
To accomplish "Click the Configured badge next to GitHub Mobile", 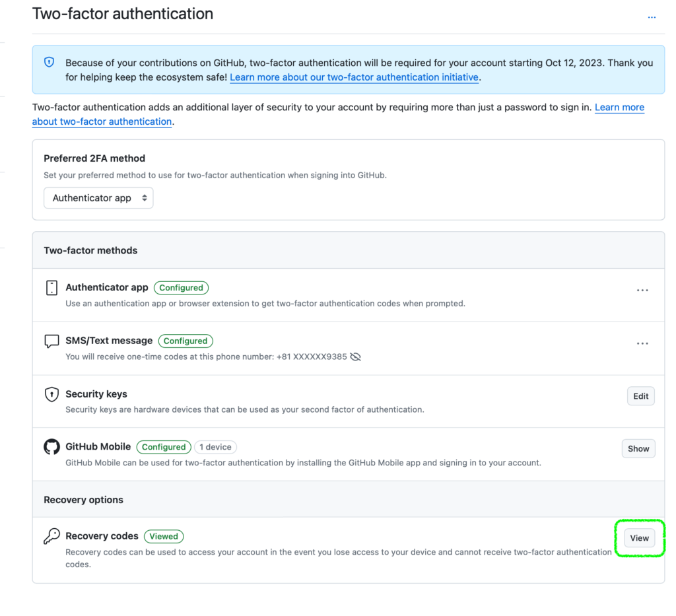I will pos(164,447).
